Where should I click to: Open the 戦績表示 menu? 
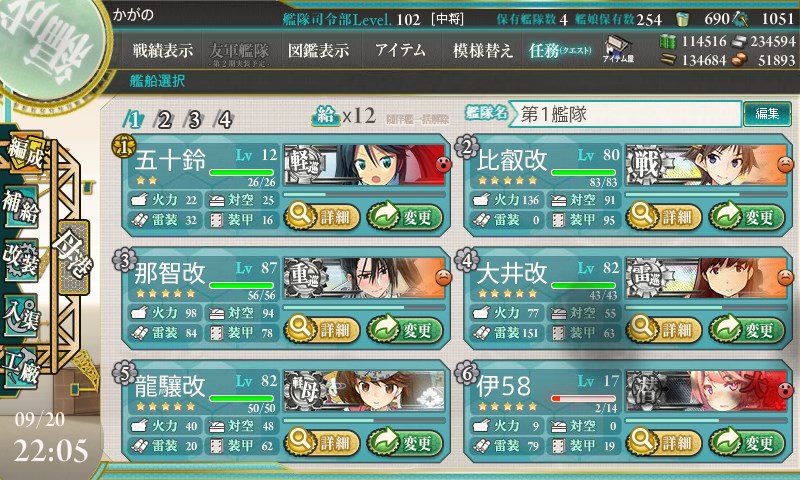pyautogui.click(x=163, y=50)
